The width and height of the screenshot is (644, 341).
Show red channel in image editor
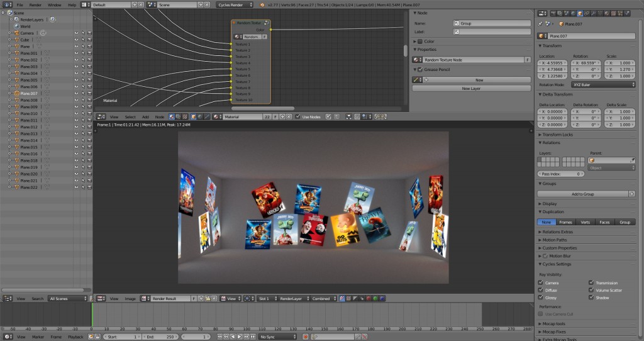point(369,299)
